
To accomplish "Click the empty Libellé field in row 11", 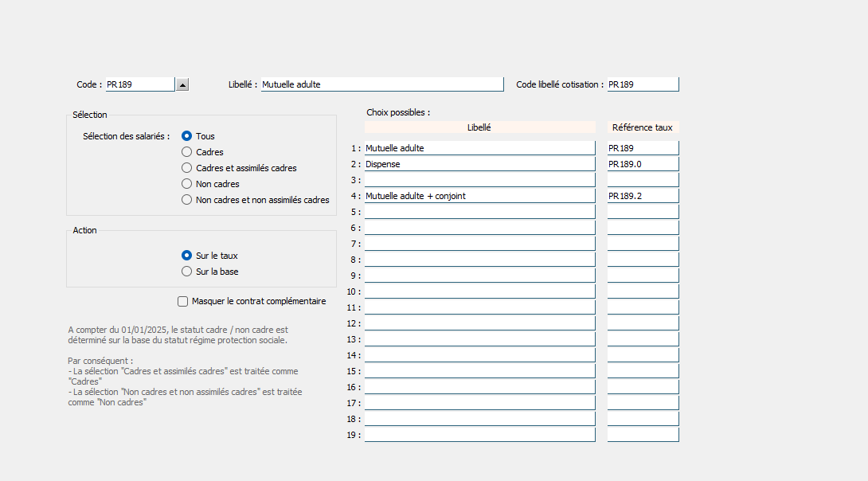I will [479, 307].
